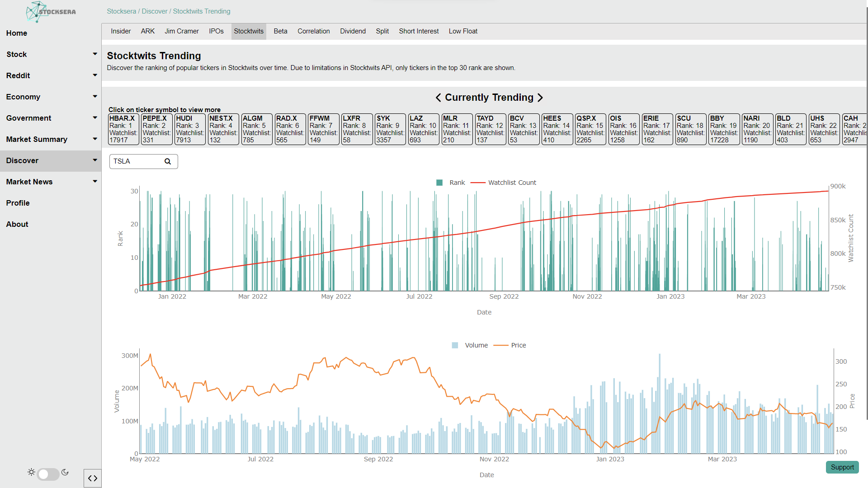Select the Correlation tab

tap(313, 31)
